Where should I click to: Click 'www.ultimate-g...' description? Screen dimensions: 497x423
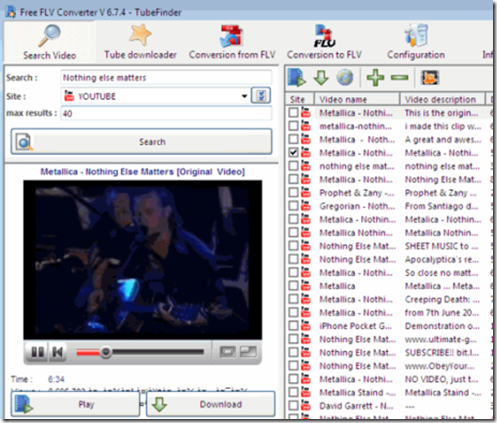(x=441, y=339)
